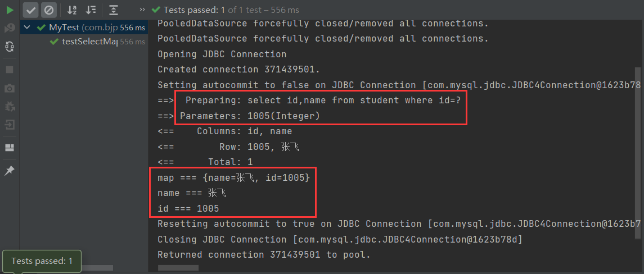Viewport: 644px width, 274px height.
Task: Toggle Sort Alphabetically for test tree
Action: (x=72, y=10)
